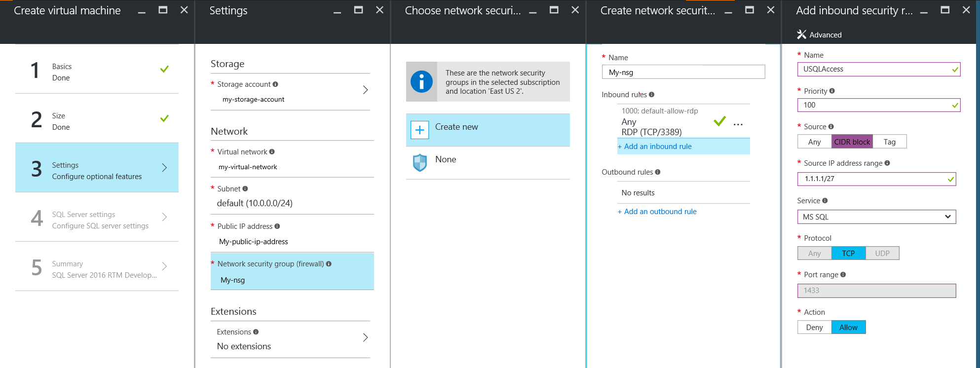Set Protocol to UDP
980x368 pixels.
point(882,254)
